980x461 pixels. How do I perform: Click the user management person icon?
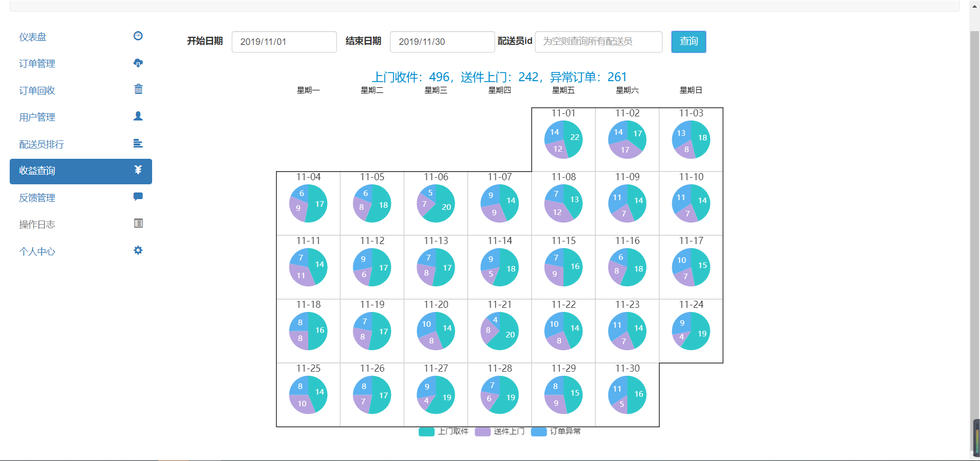138,116
